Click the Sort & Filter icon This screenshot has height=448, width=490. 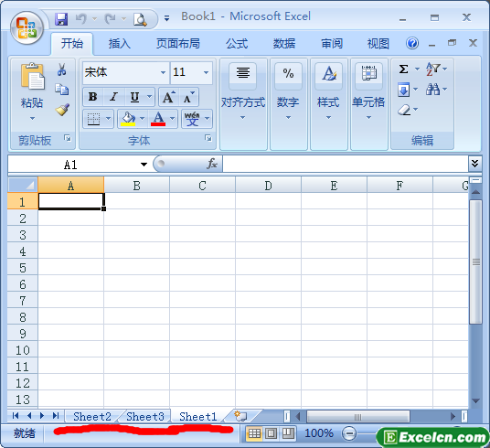(432, 69)
